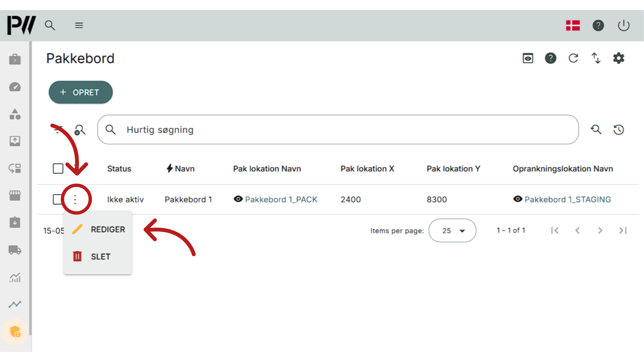Click advanced search icon right of search field
This screenshot has height=362, width=644.
[596, 130]
